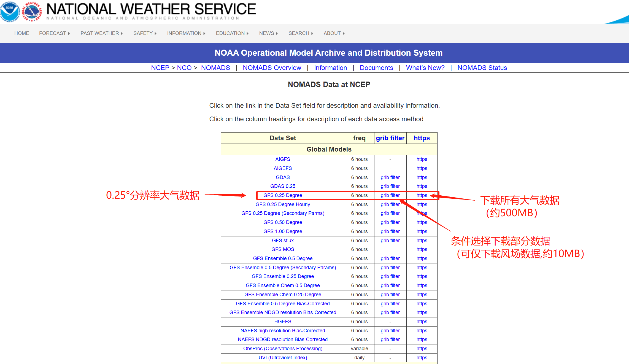629x364 pixels.
Task: Open the GDAS data set link
Action: pos(283,177)
